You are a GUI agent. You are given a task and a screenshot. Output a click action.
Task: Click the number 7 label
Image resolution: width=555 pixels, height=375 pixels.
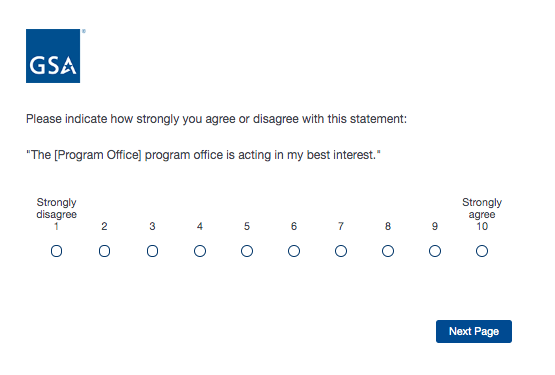pos(341,226)
